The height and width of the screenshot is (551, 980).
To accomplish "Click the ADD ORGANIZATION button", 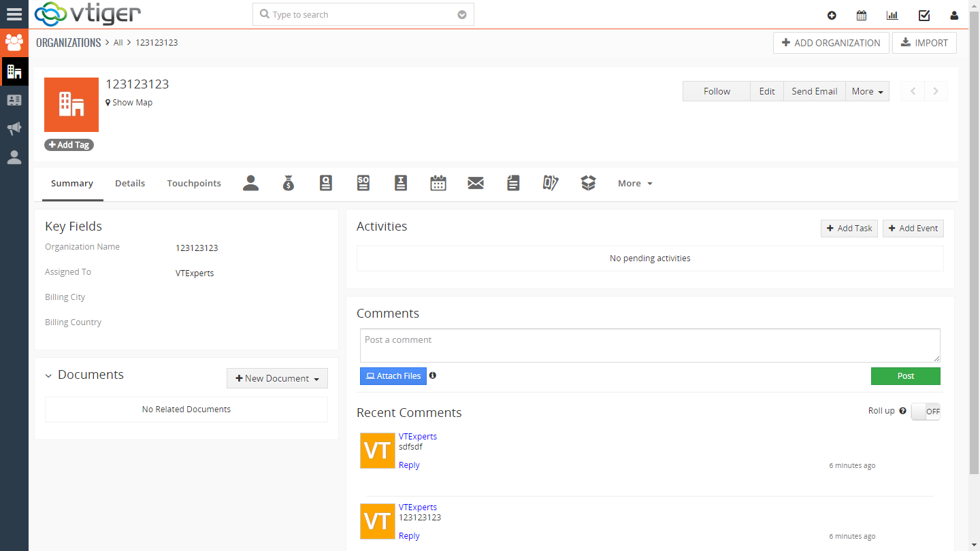I will pos(831,43).
